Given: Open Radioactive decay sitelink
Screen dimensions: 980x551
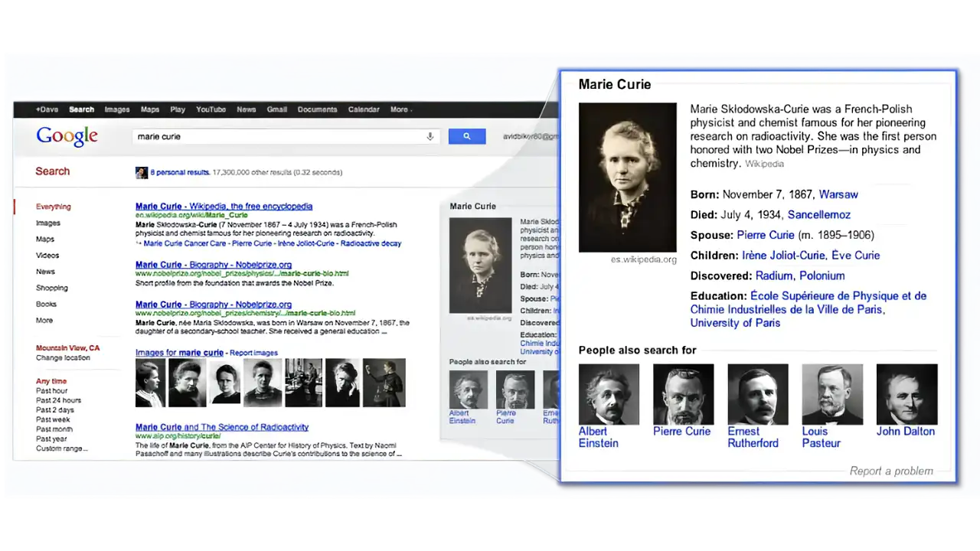Looking at the screenshot, I should click(371, 243).
